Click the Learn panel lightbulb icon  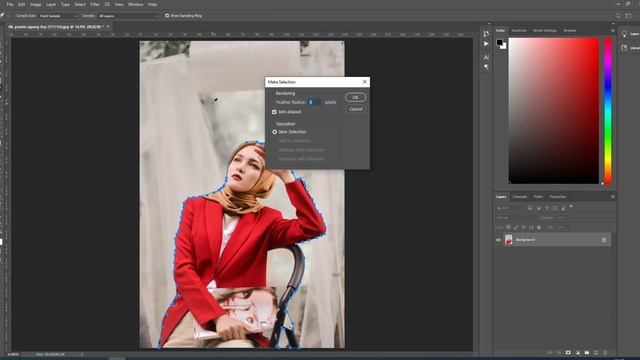(624, 34)
